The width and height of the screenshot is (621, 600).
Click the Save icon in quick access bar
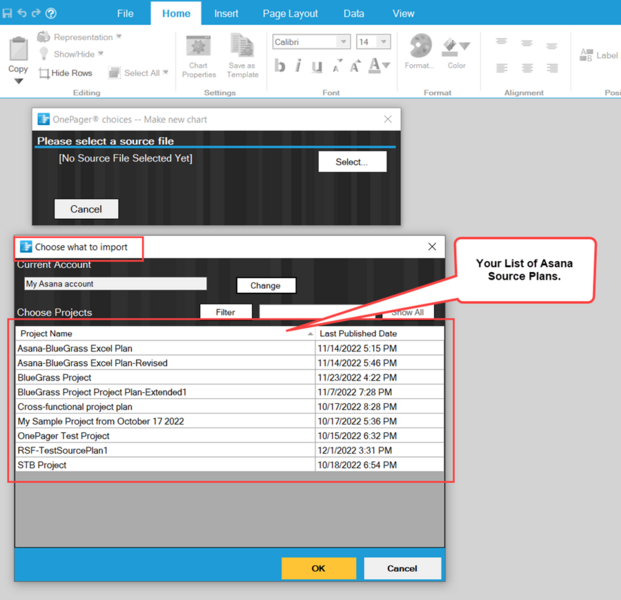point(7,13)
